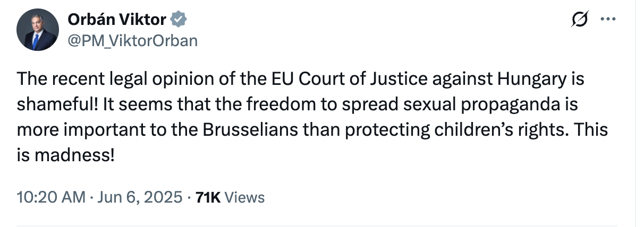644x227 pixels.
Task: Click the Views label
Action: click(x=244, y=197)
